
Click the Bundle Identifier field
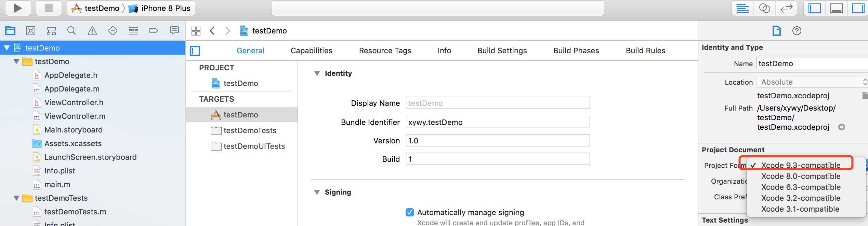point(498,122)
